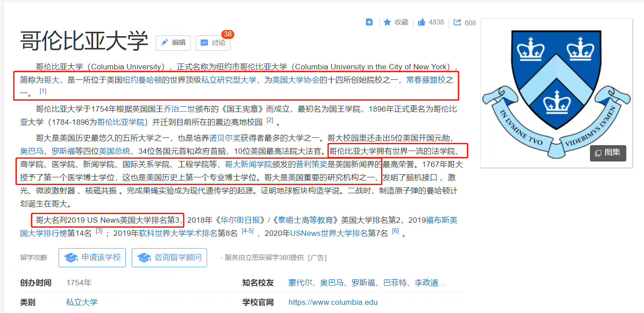
Task: Click graduation cap icon in 咨询留学顾问
Action: point(144,258)
